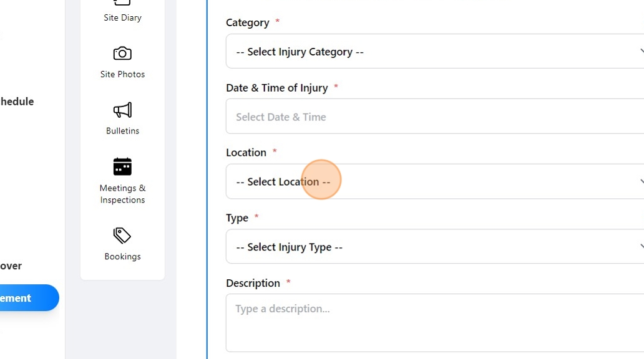Open Site Photos via the camera icon

point(122,54)
